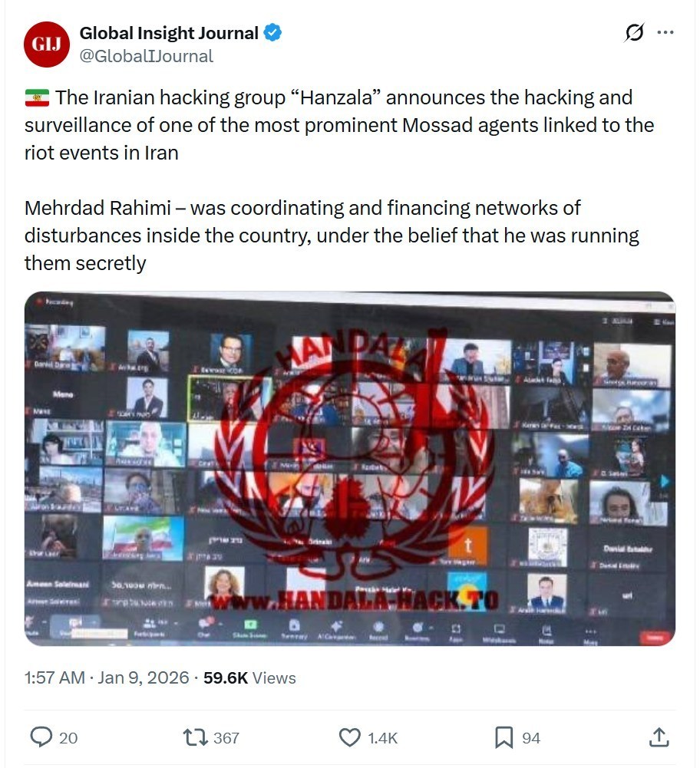This screenshot has height=768, width=700.
Task: Open the Grok explain icon
Action: (x=634, y=33)
